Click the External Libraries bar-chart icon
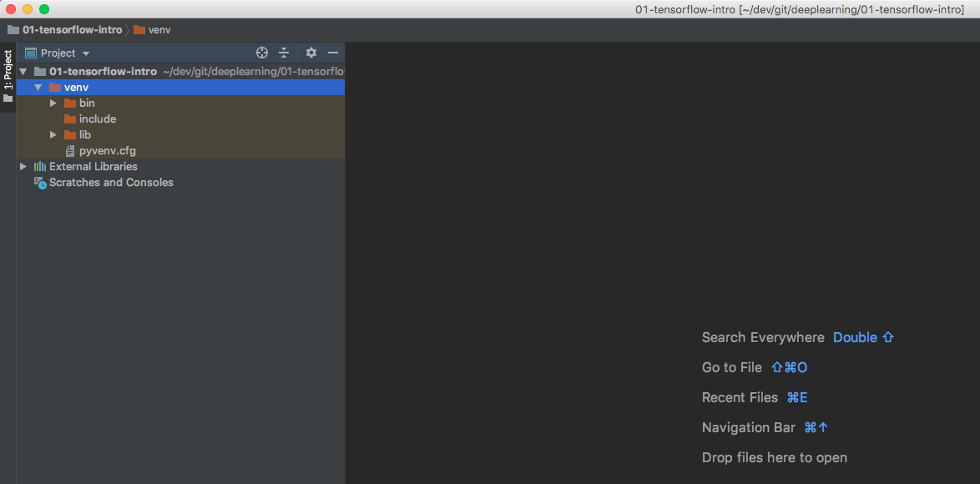980x484 pixels. (39, 167)
